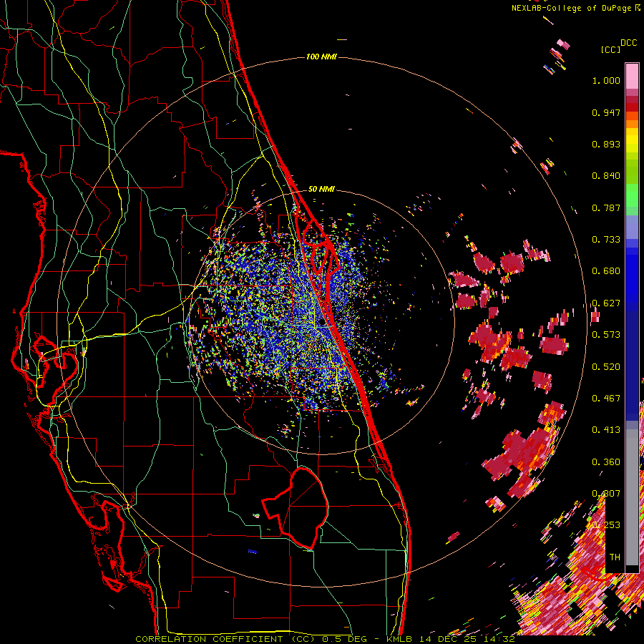The image size is (644, 644).
Task: Select the 0.413 scale value
Action: click(x=606, y=430)
